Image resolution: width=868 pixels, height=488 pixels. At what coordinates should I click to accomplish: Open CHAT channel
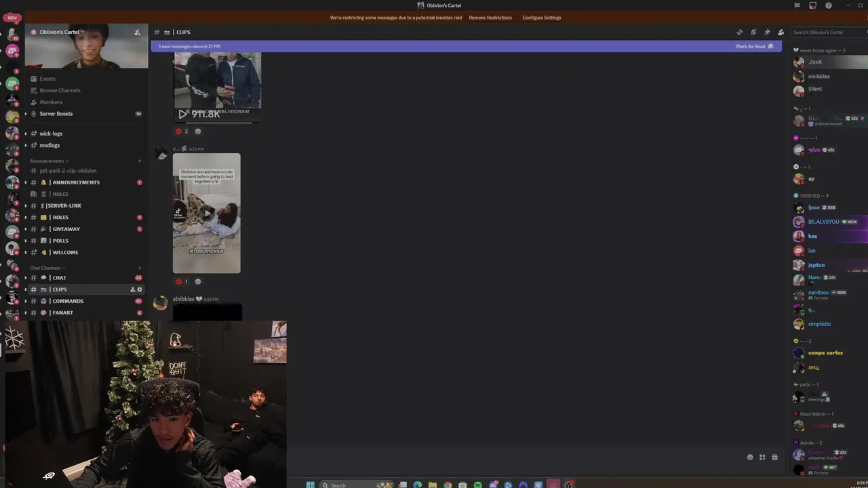[x=58, y=278]
